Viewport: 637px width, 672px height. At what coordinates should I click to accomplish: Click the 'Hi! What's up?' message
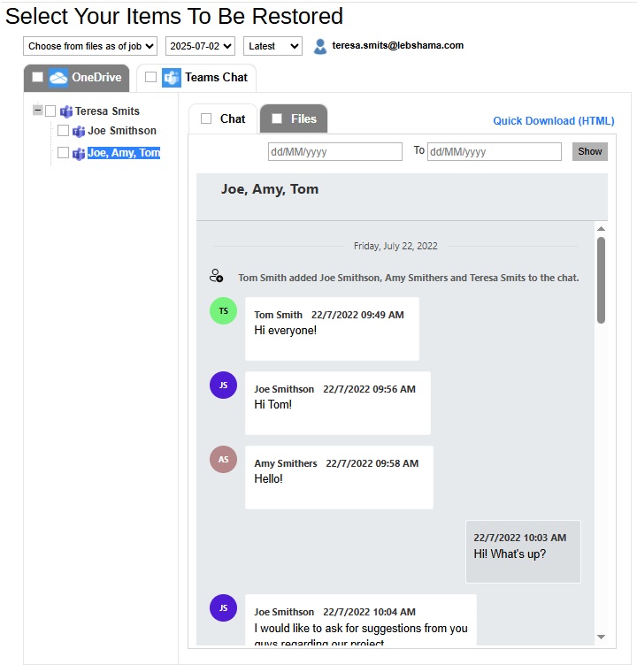click(523, 552)
